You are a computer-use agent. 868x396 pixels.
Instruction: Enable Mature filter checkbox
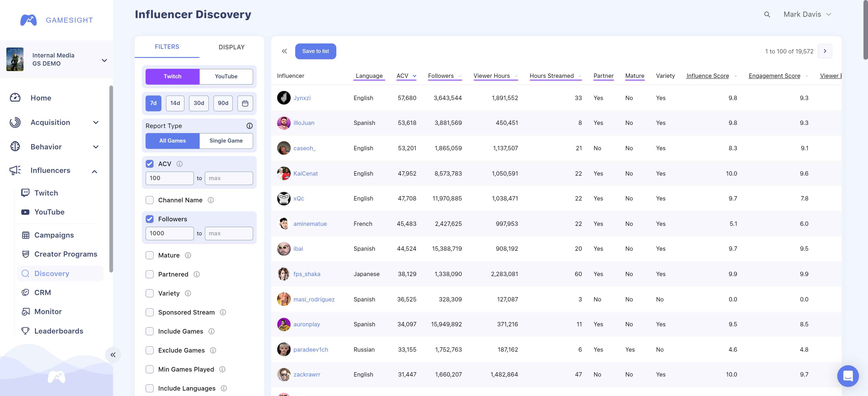[x=150, y=255]
